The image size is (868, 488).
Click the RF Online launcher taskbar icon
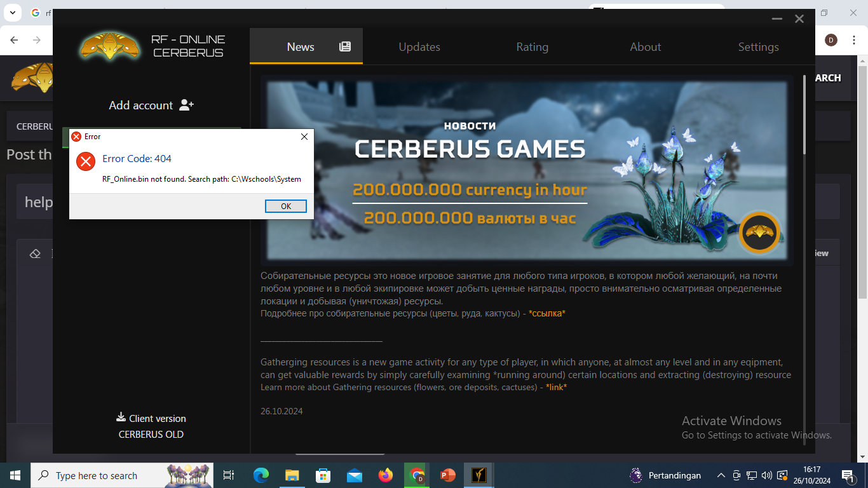click(x=479, y=475)
